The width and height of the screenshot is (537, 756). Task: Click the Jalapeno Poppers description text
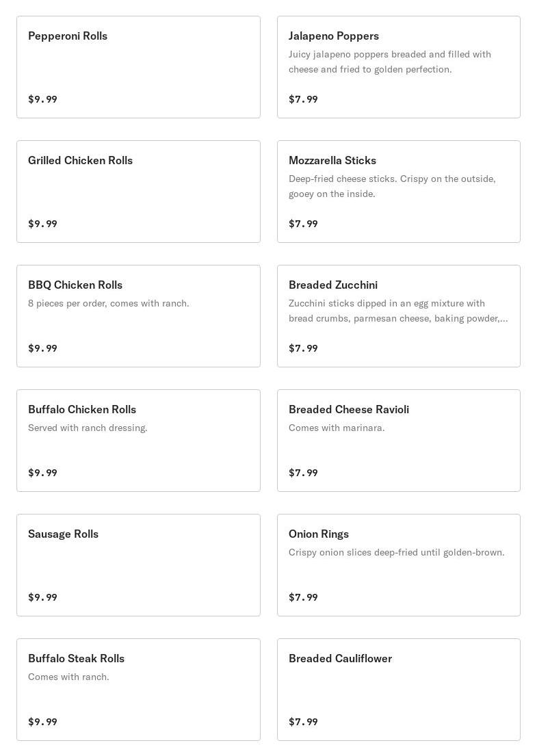[x=389, y=62]
